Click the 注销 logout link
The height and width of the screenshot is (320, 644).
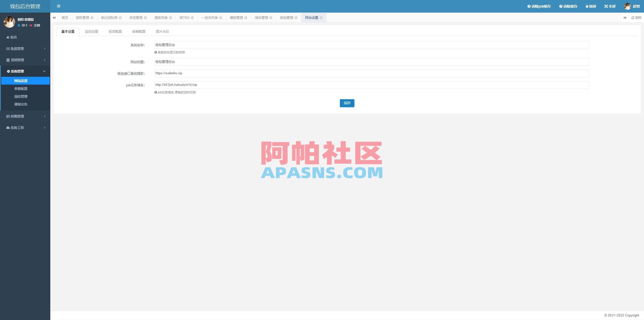tap(36, 25)
